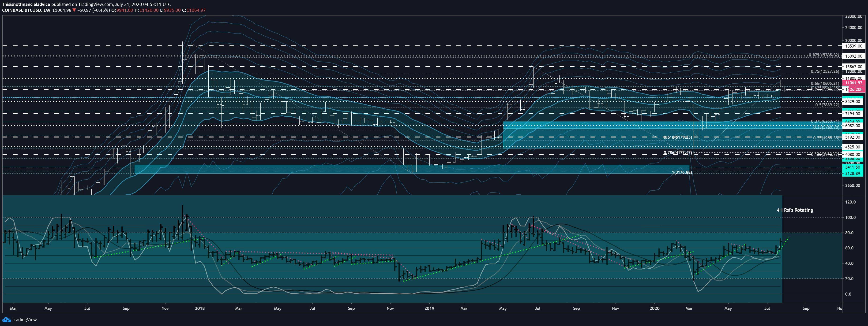
Task: Click the 40.0 RSI axis value
Action: click(849, 263)
